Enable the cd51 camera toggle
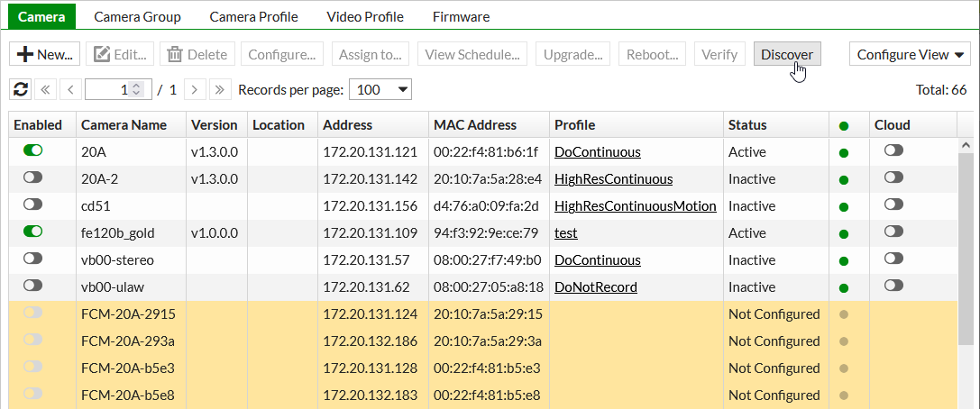Screen dimensions: 980x409 click(32, 205)
